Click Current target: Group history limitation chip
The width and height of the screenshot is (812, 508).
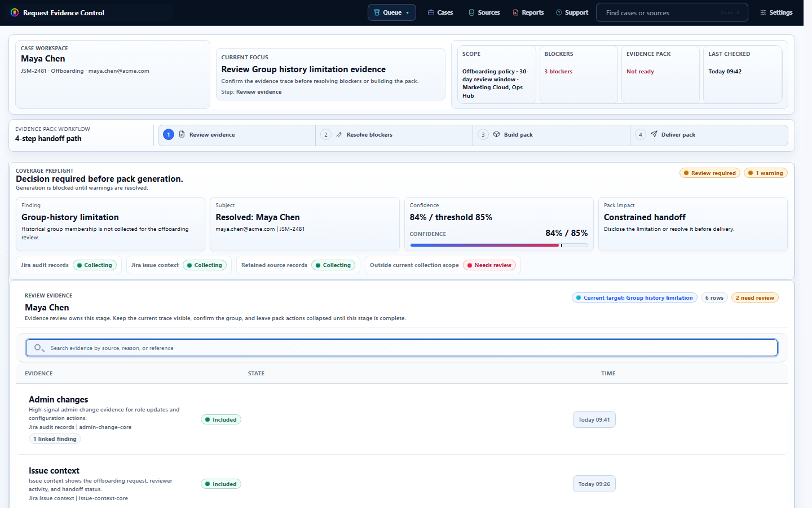[634, 298]
